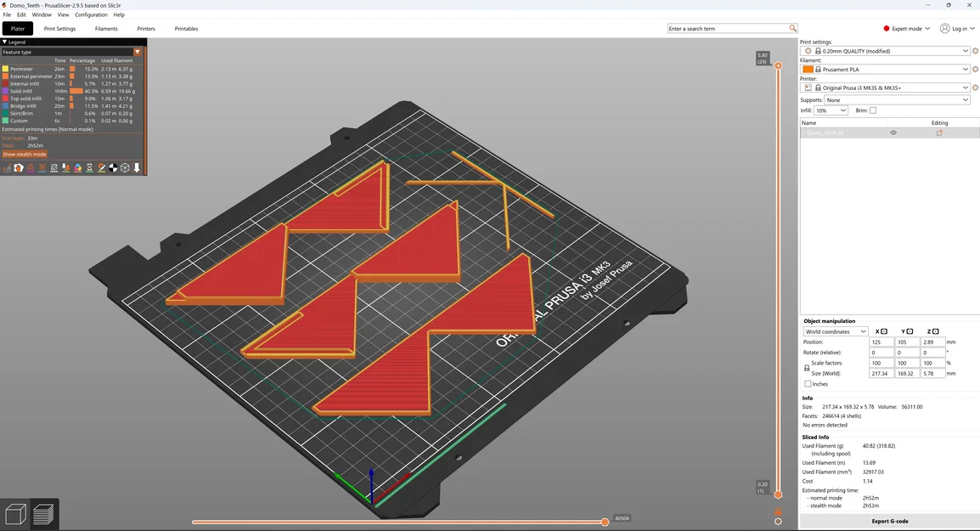Toggle seams display icon
Viewport: 980px width, 531px height.
coord(54,167)
